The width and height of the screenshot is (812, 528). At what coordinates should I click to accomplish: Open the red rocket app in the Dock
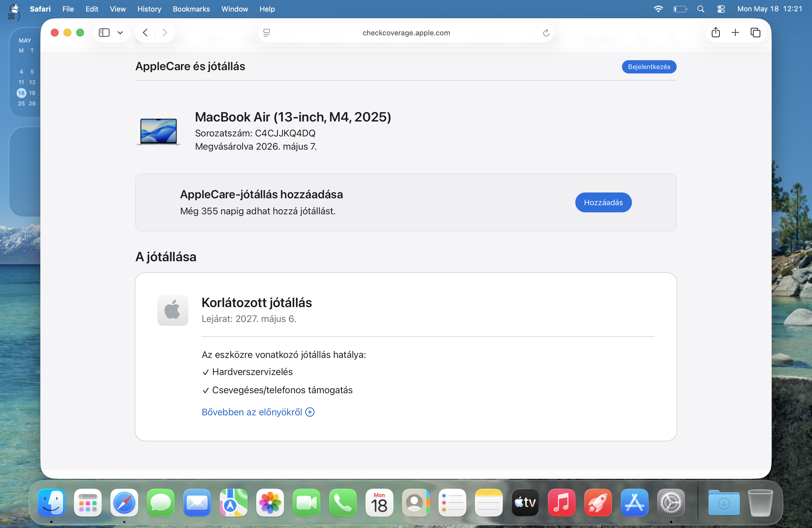pos(598,503)
